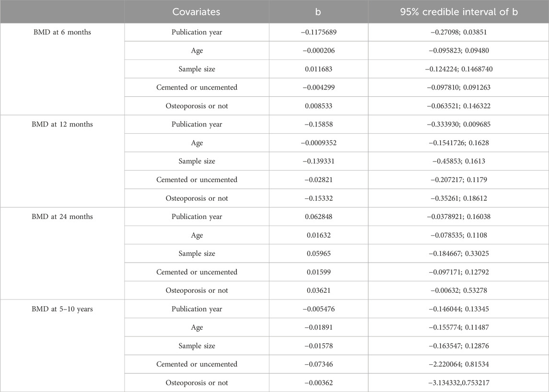This screenshot has height=392, width=549.
Task: Click the cell showing 0.011683
Action: tap(318, 69)
